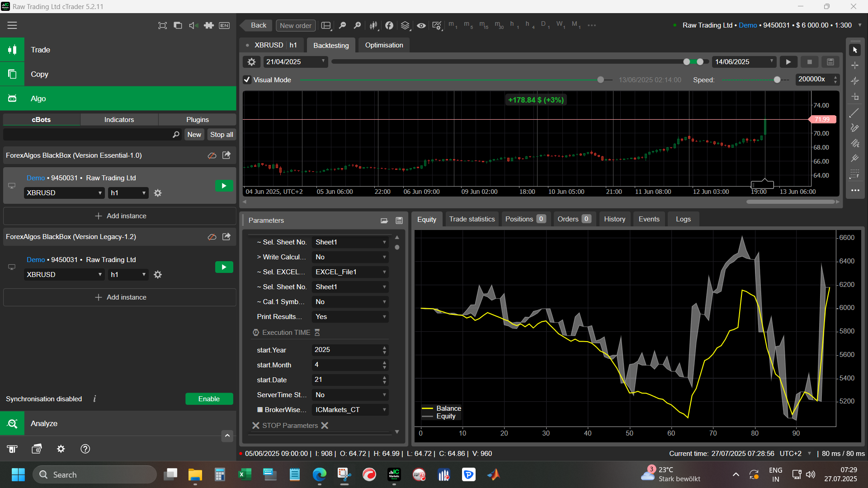
Task: Click the New cBot button
Action: [x=194, y=135]
